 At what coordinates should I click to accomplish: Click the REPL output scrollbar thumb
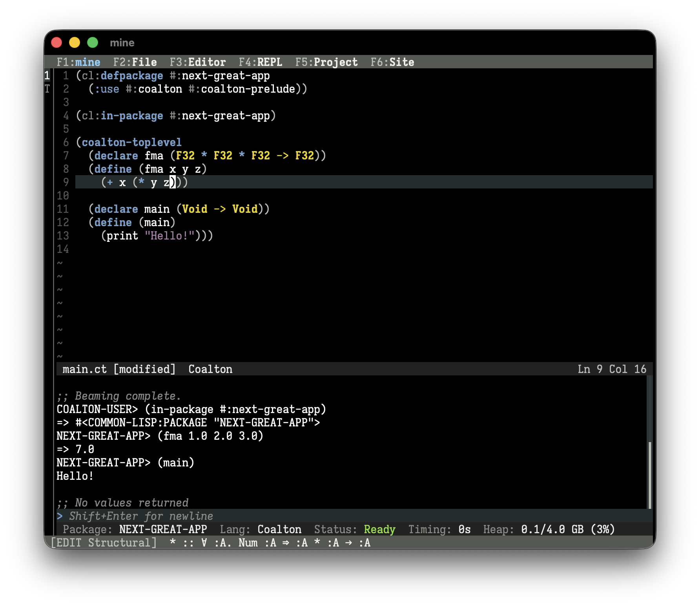point(649,475)
